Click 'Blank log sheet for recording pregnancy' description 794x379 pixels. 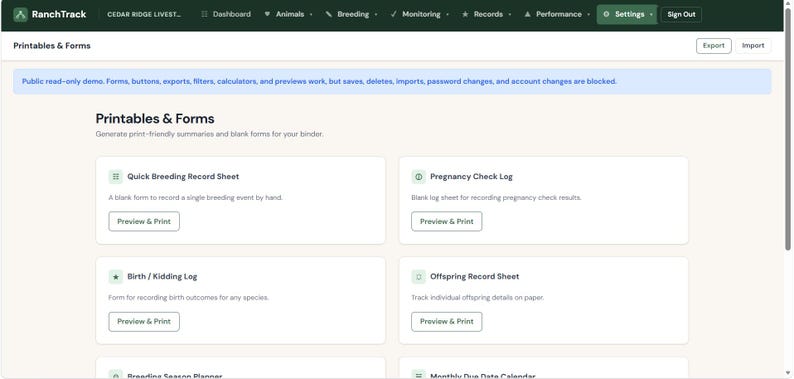pyautogui.click(x=496, y=198)
